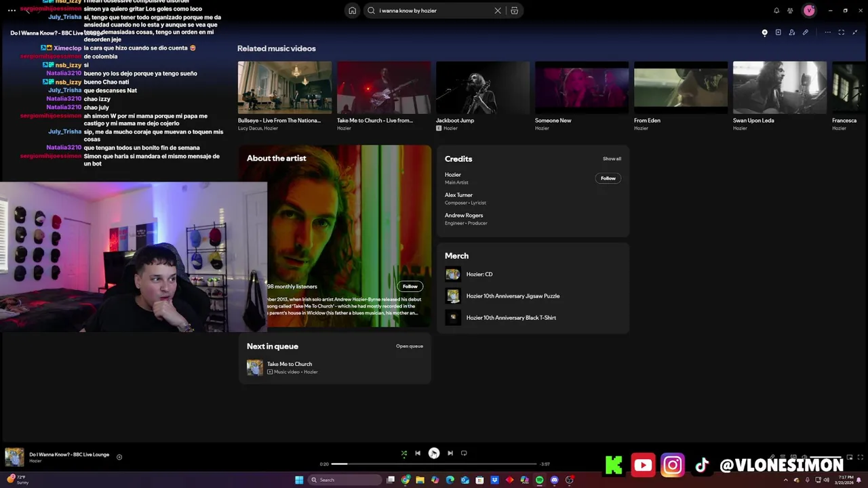Viewport: 868px width, 488px height.
Task: Switch to Spotify via the taskbar icon
Action: [540, 480]
